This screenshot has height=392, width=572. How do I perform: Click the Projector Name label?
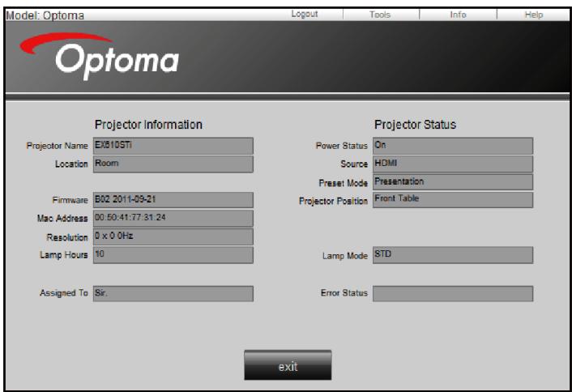57,146
